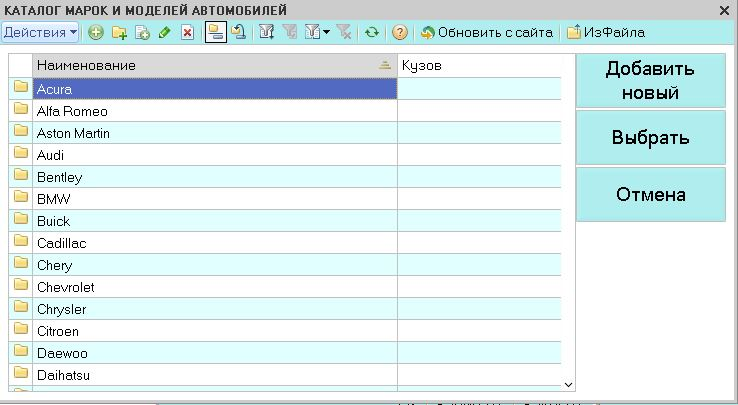738x405 pixels.
Task: Sort by the Наименование column header
Action: pos(215,65)
